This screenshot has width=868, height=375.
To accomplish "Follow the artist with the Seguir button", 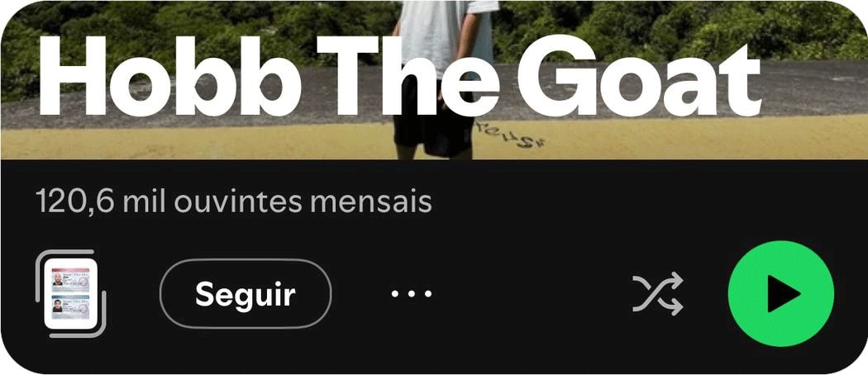I will [246, 294].
